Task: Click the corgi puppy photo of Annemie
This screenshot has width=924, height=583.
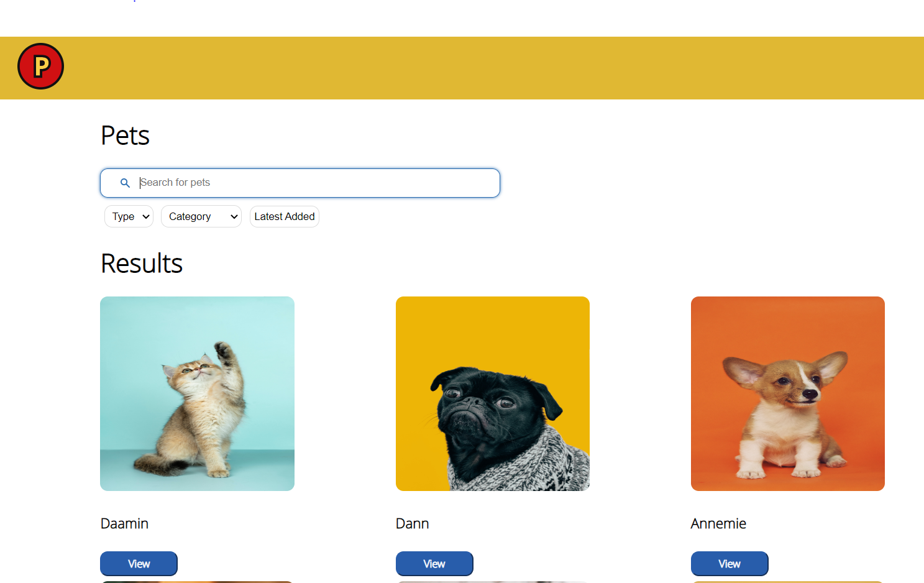Action: pos(787,393)
